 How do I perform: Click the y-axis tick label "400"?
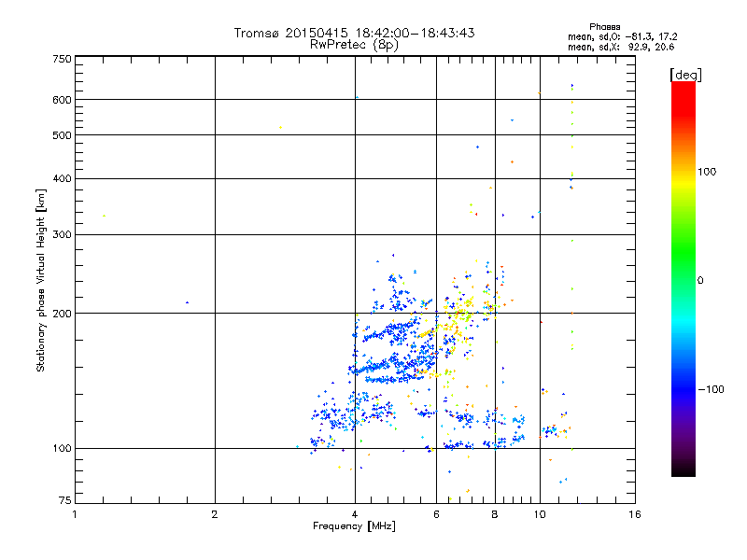62,178
